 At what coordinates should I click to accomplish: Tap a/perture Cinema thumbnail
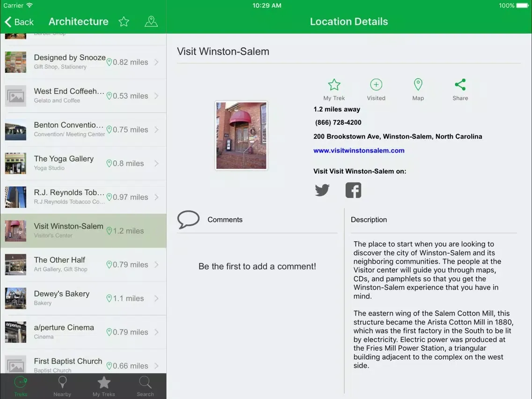[15, 332]
